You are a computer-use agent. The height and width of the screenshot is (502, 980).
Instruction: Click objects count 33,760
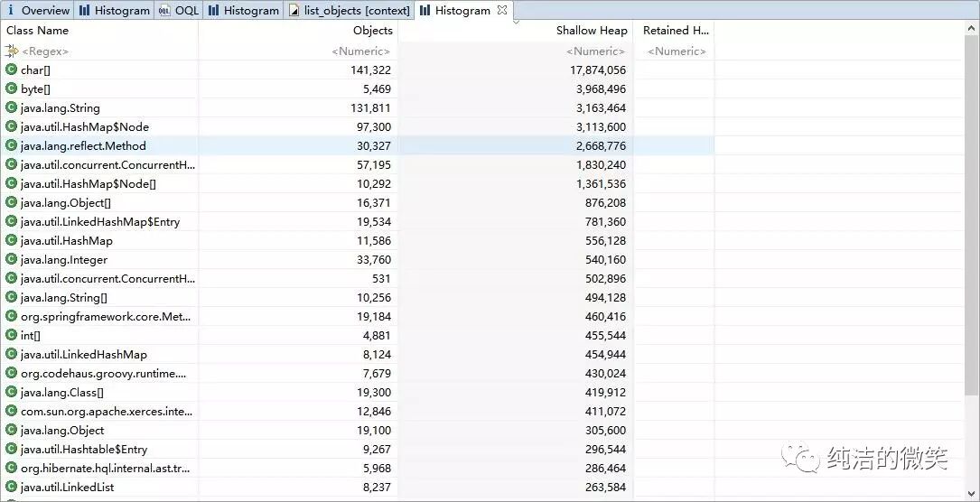tap(374, 259)
